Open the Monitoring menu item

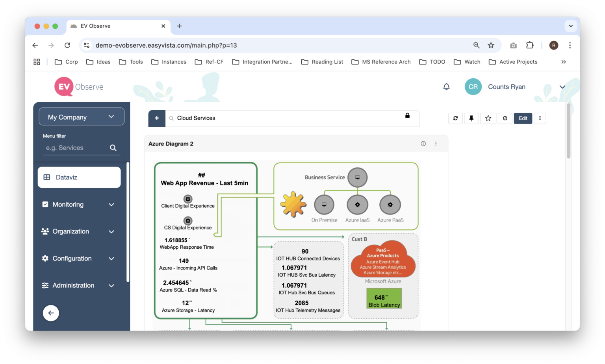coord(79,205)
